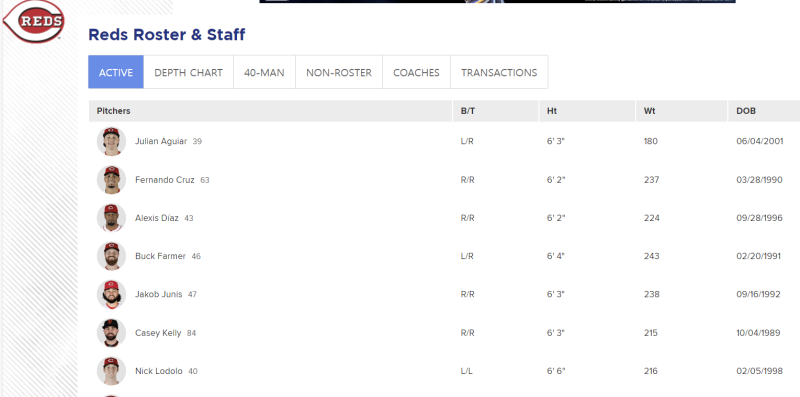Open the 40-Man roster tab
Viewport: 800px width, 397px height.
tap(264, 72)
